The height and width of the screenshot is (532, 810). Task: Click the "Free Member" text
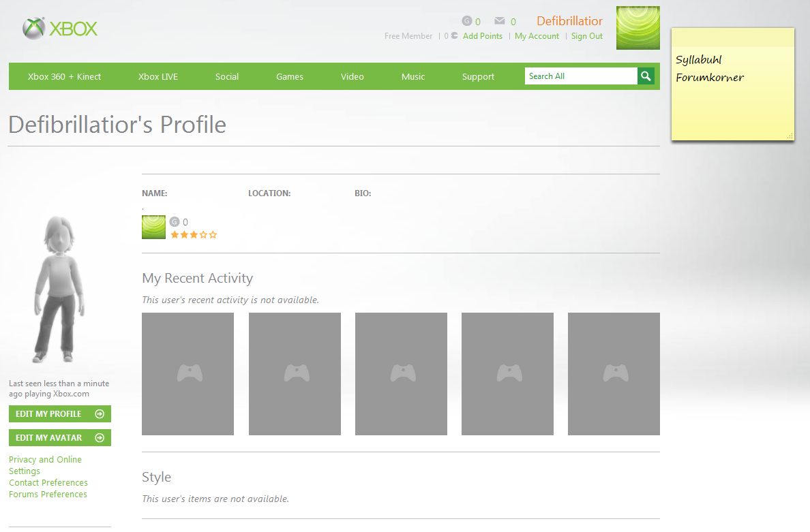coord(408,36)
